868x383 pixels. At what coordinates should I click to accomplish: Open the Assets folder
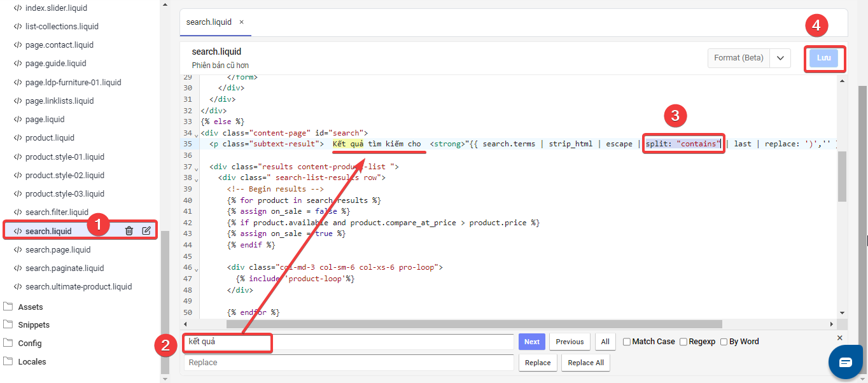coord(30,307)
